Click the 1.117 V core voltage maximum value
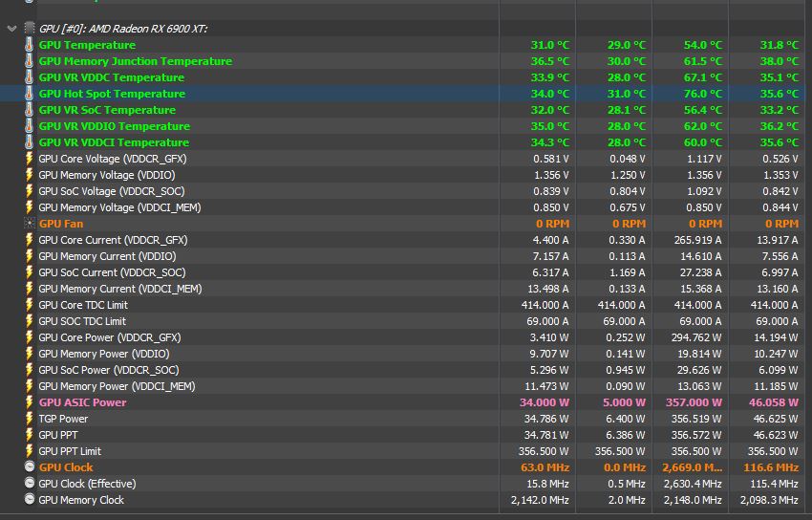This screenshot has height=520, width=812. pyautogui.click(x=704, y=159)
